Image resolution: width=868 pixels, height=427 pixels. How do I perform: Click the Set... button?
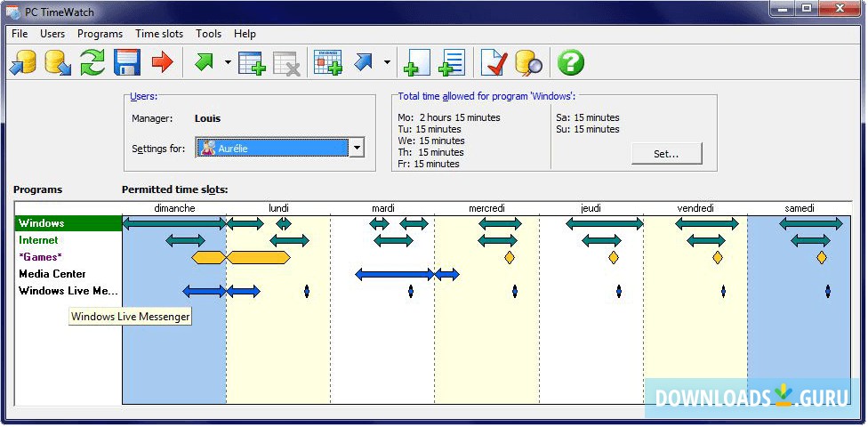coord(666,154)
